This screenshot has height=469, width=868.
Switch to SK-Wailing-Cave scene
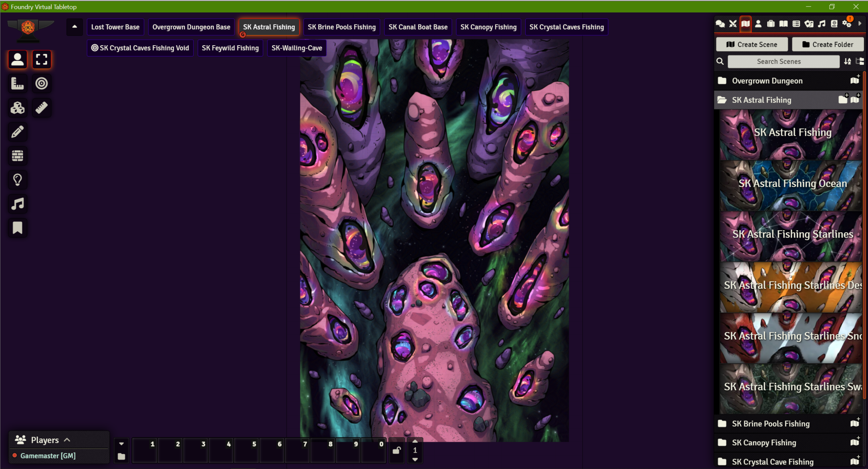(297, 48)
